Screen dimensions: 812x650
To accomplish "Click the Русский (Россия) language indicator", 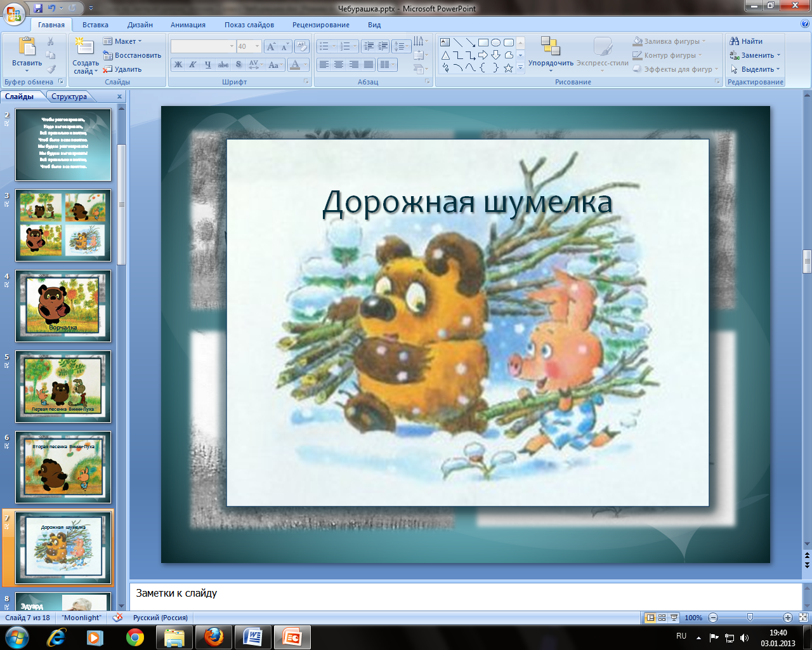I will [160, 618].
